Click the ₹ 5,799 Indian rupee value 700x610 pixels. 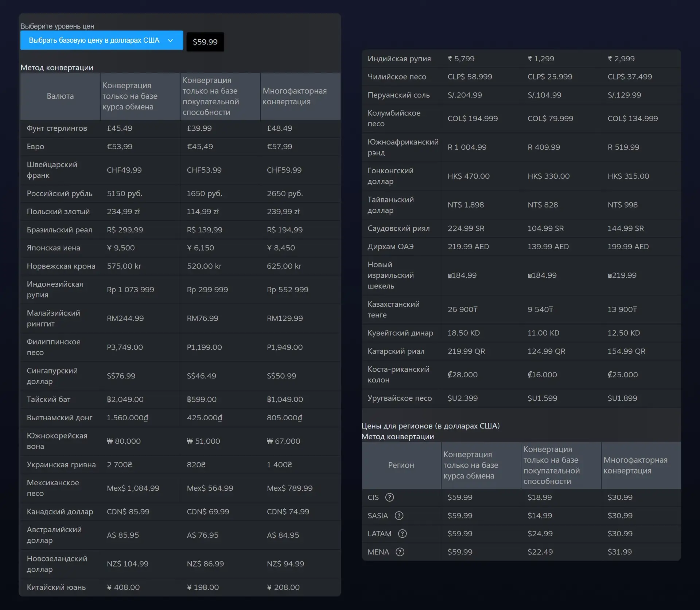click(x=461, y=59)
